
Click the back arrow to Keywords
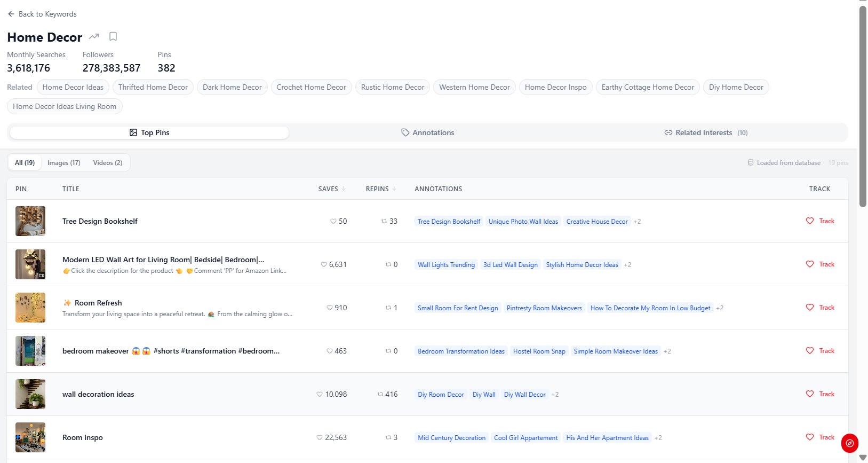(11, 14)
